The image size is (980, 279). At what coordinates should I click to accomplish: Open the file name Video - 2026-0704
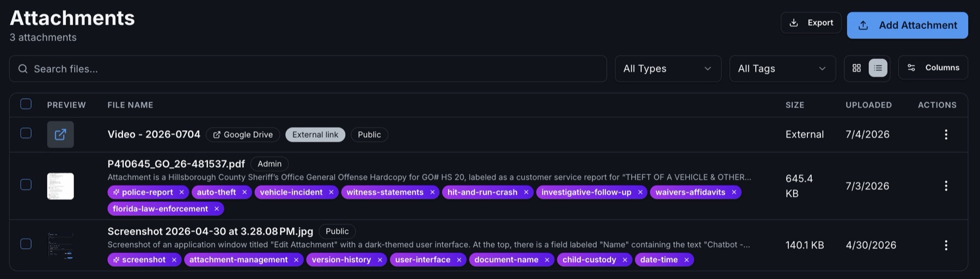[154, 134]
